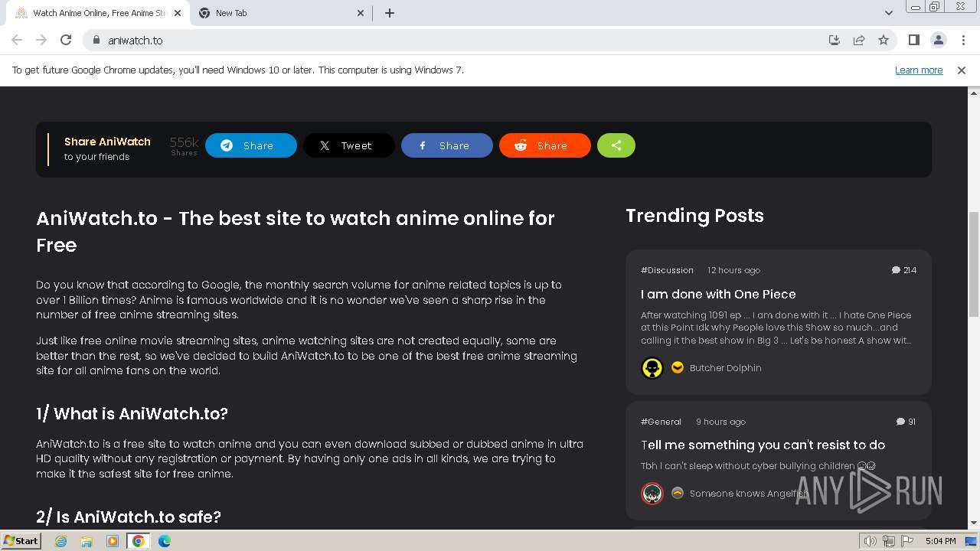Launch Microsoft Edge from taskbar
980x551 pixels.
pyautogui.click(x=165, y=541)
